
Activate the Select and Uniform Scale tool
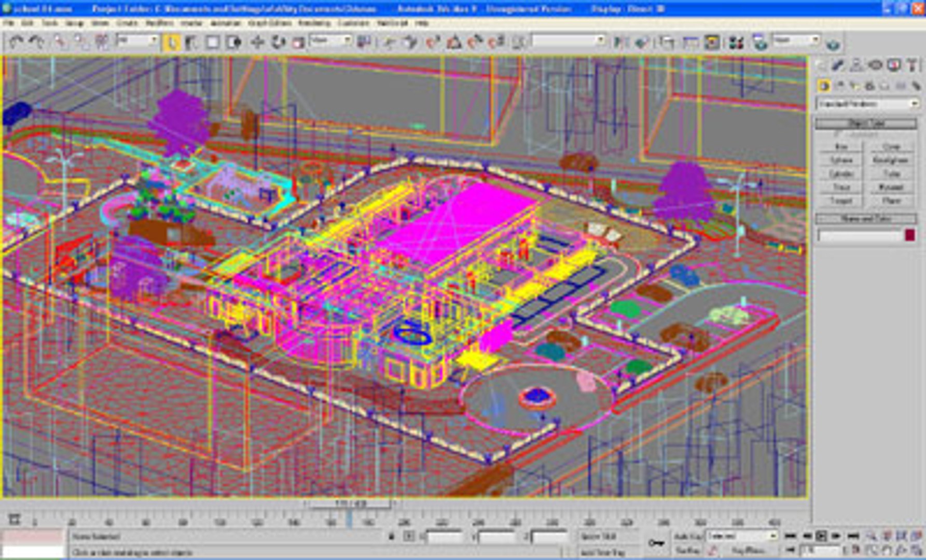(x=298, y=42)
